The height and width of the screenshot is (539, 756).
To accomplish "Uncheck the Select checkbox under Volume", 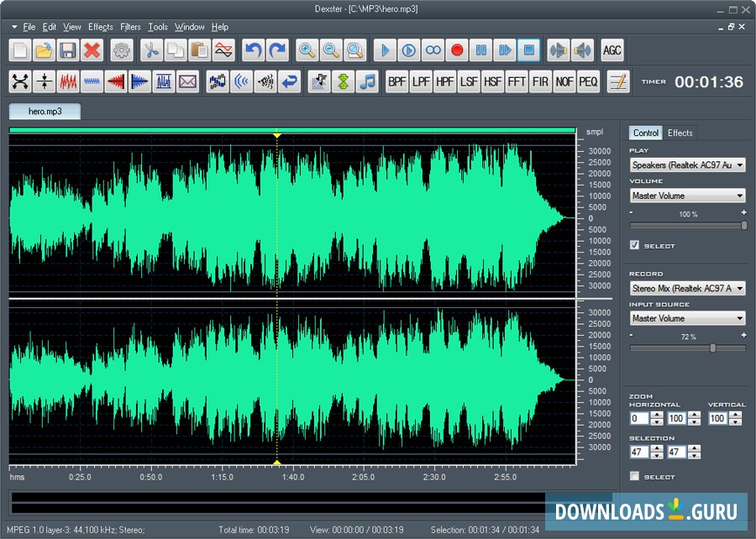I will click(635, 245).
